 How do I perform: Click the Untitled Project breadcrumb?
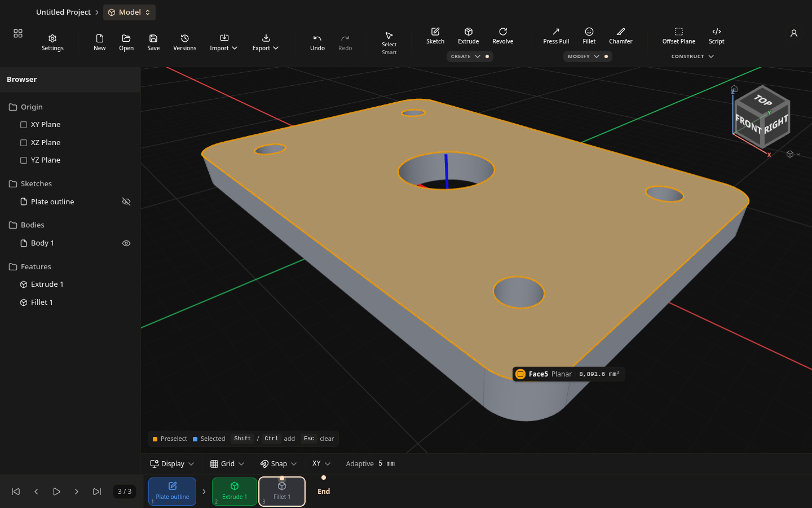(x=63, y=12)
